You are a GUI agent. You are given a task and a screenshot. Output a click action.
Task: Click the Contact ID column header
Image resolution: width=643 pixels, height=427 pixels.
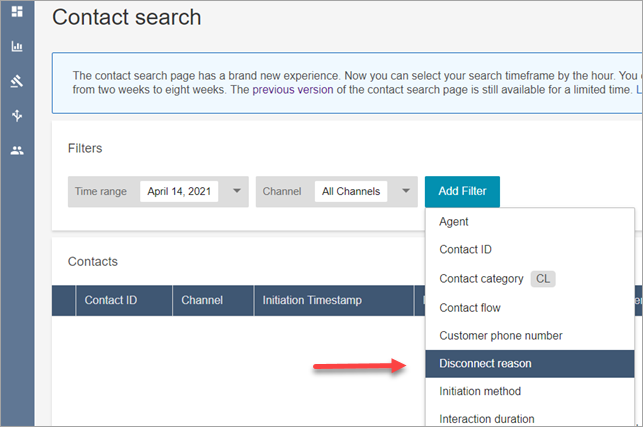click(111, 300)
